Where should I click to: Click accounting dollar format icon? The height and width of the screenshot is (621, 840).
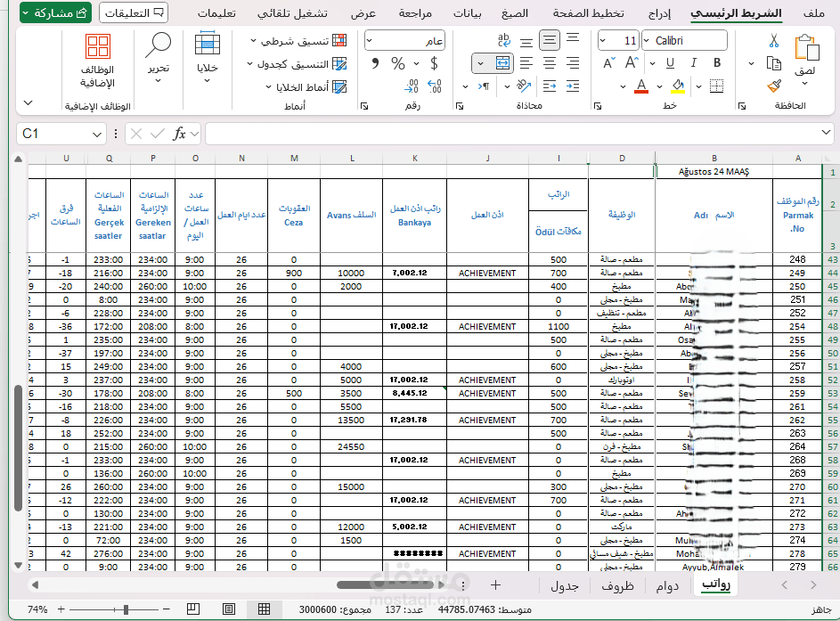pos(434,64)
